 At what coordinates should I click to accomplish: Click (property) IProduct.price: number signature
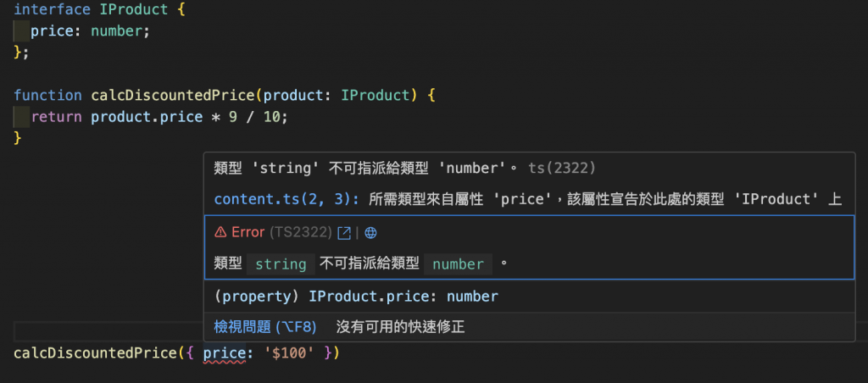pos(356,297)
